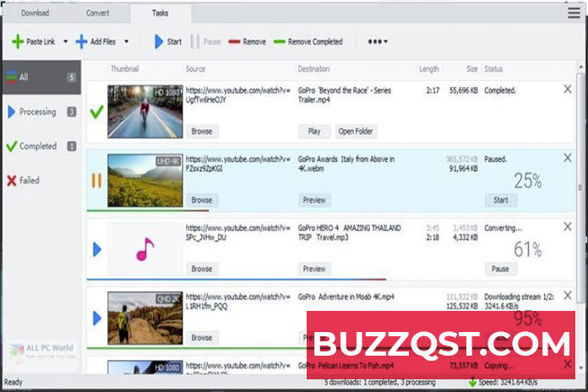Viewport: 588px width, 392px height.
Task: Click Browse on Italy from Above row
Action: click(x=202, y=200)
